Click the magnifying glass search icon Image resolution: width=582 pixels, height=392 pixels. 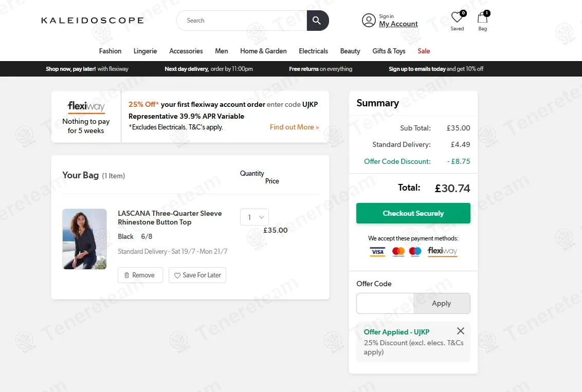(x=317, y=21)
